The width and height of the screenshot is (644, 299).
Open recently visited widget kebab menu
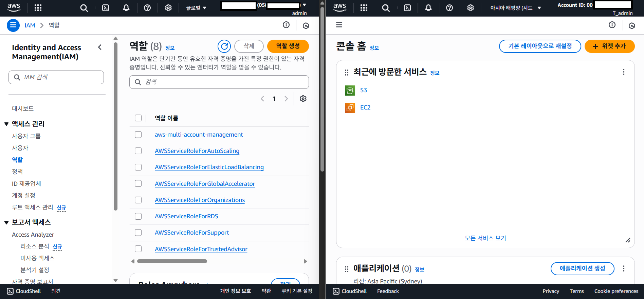point(624,72)
